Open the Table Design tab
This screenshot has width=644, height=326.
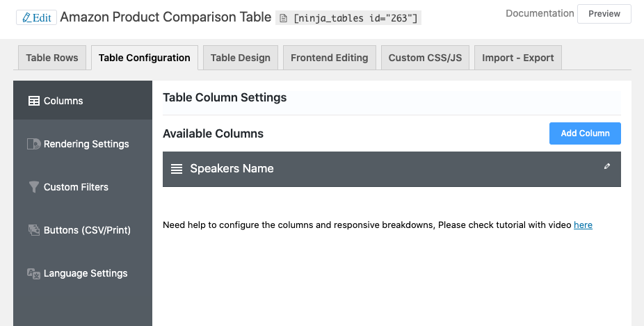click(241, 58)
